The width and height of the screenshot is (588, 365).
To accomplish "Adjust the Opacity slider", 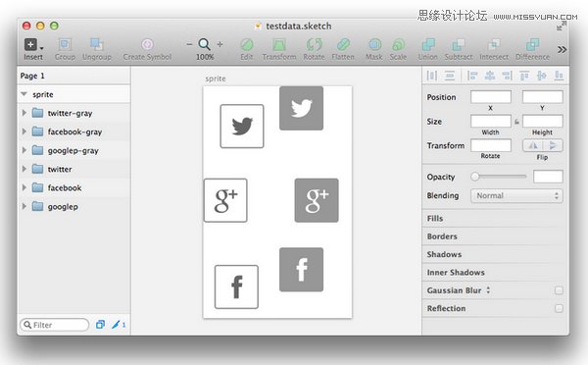I will pyautogui.click(x=499, y=177).
